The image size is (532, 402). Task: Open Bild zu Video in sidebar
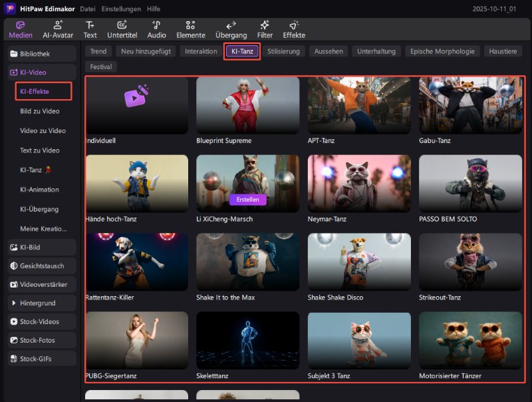[x=40, y=111]
